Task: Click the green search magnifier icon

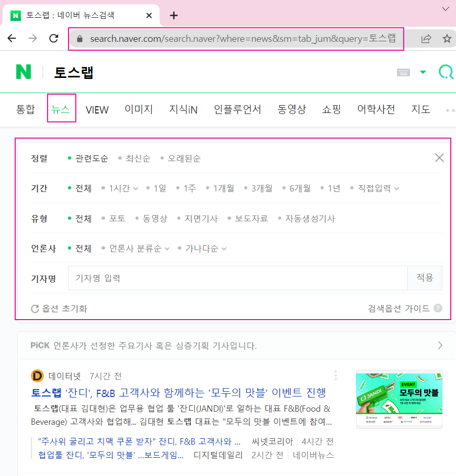Action: click(446, 72)
